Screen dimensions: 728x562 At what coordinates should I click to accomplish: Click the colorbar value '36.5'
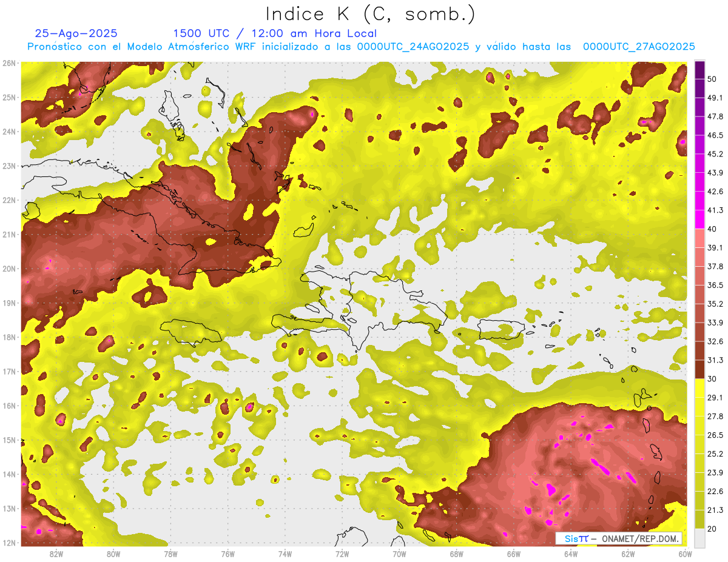715,285
